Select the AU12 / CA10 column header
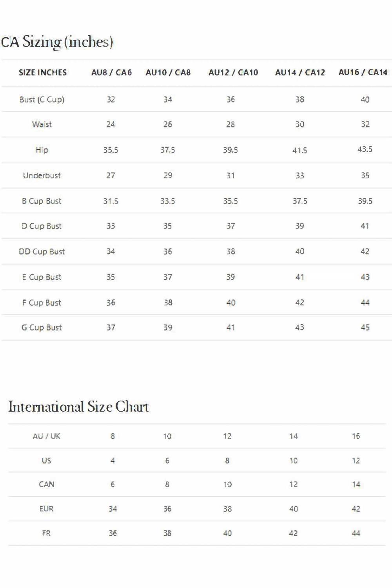Viewport: 392px width, 588px height. (233, 73)
